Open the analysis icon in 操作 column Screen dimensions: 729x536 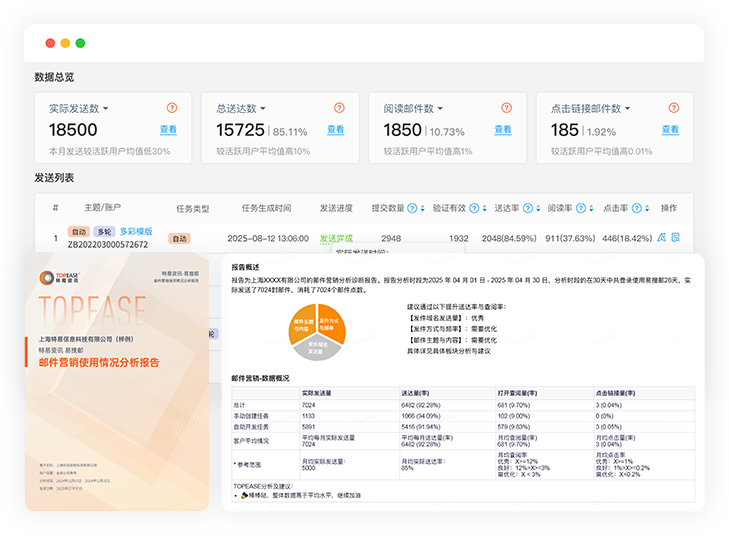[662, 238]
